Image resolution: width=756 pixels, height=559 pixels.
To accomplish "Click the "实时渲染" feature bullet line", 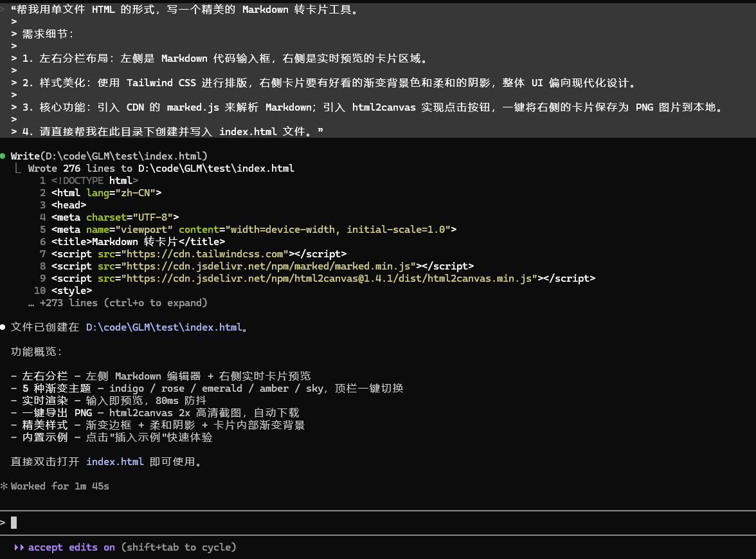I will pyautogui.click(x=109, y=400).
